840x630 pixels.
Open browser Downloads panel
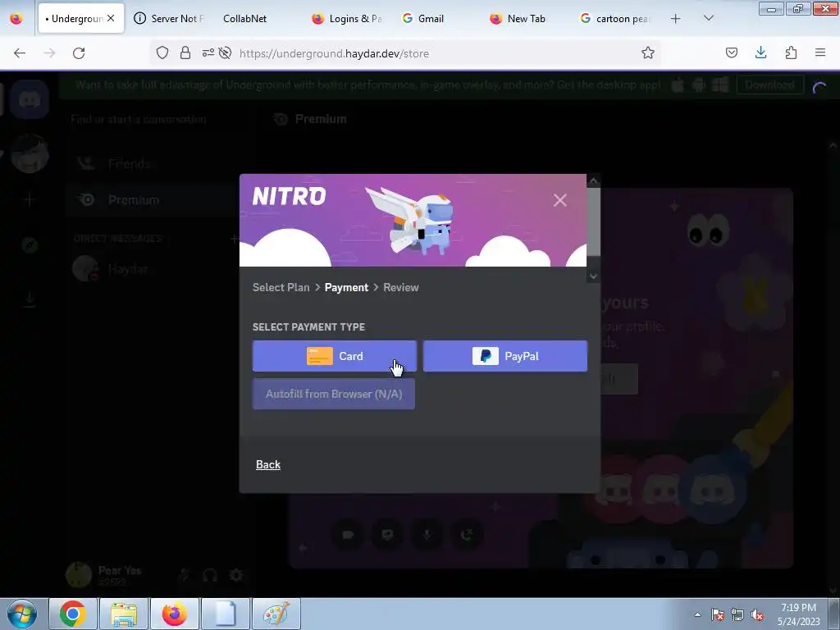pos(760,52)
